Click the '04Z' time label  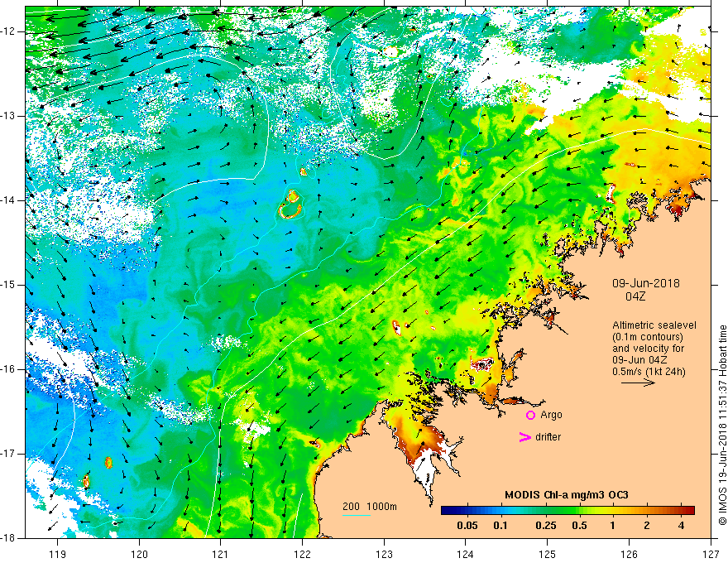(x=635, y=296)
